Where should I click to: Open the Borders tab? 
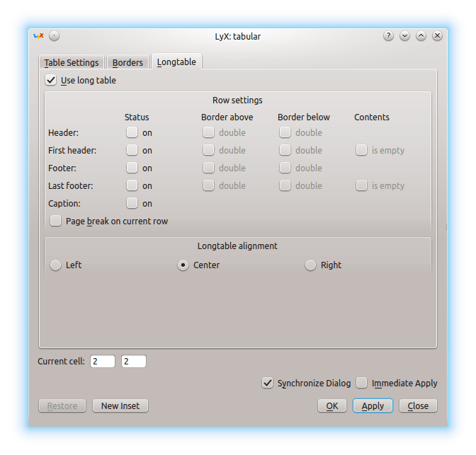pos(127,62)
